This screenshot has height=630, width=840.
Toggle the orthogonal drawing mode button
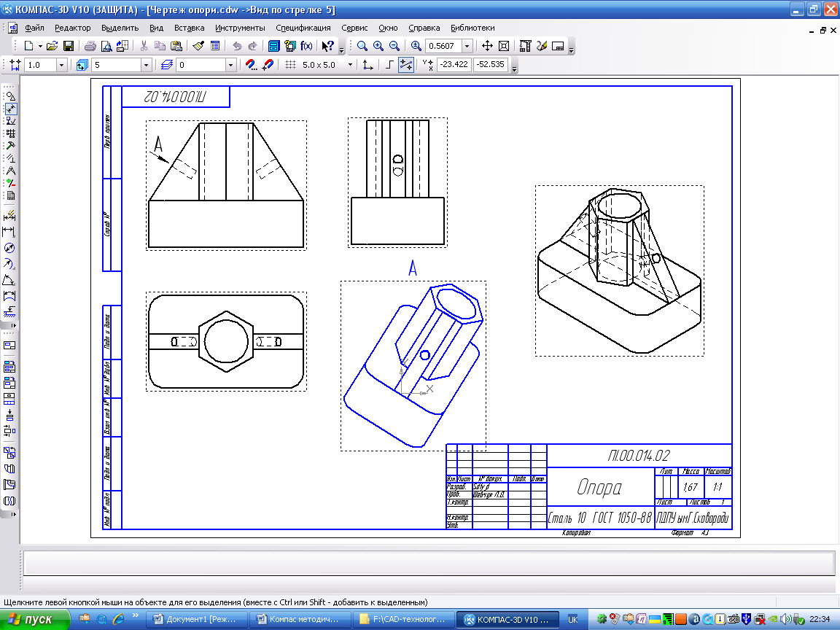point(390,65)
